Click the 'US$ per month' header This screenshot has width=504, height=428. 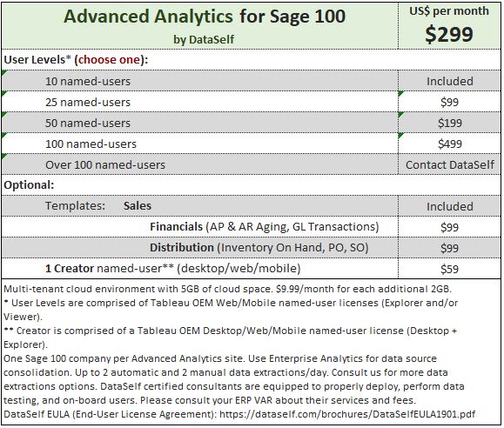point(449,11)
